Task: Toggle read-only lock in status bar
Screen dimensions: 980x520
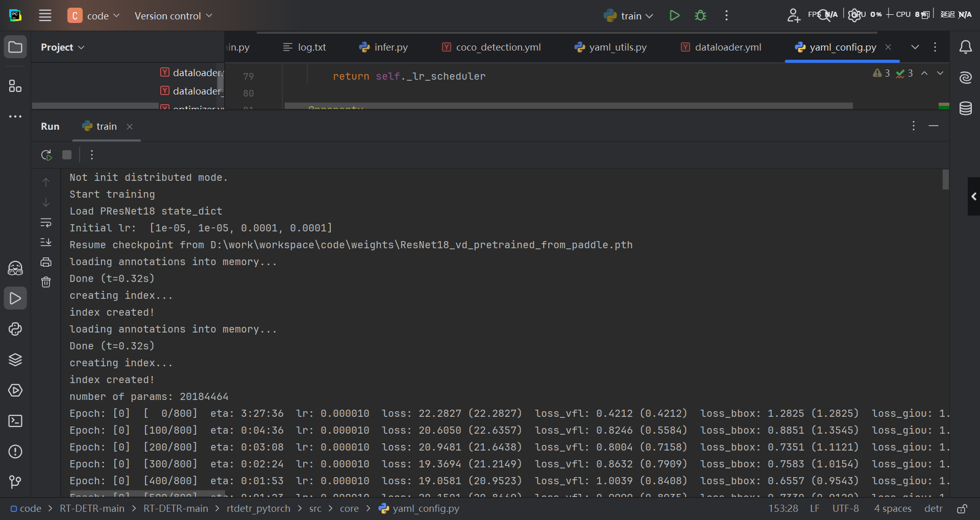Action: point(962,509)
